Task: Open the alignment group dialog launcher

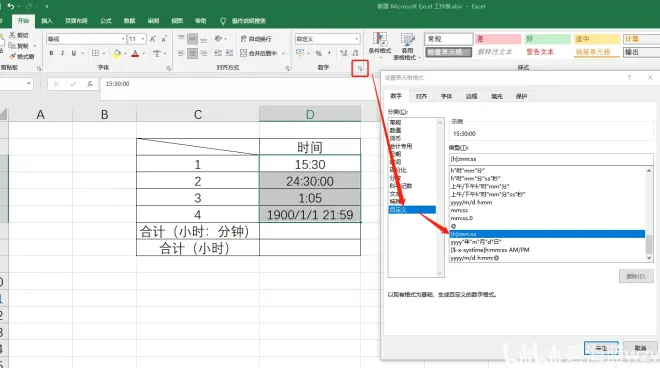Action: pos(287,68)
